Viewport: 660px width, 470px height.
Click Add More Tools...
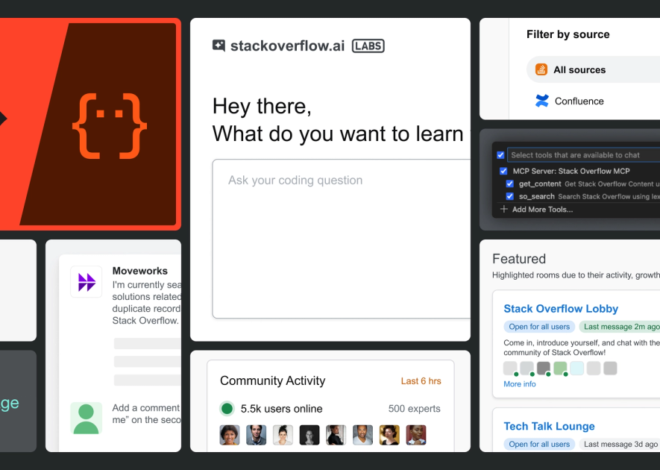point(542,210)
